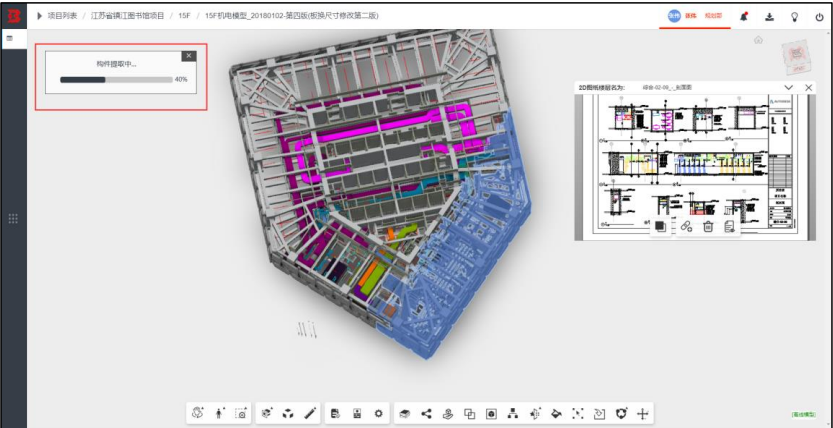Click the green status tag at bottom-right
Screen dimensions: 833x428
[x=804, y=414]
